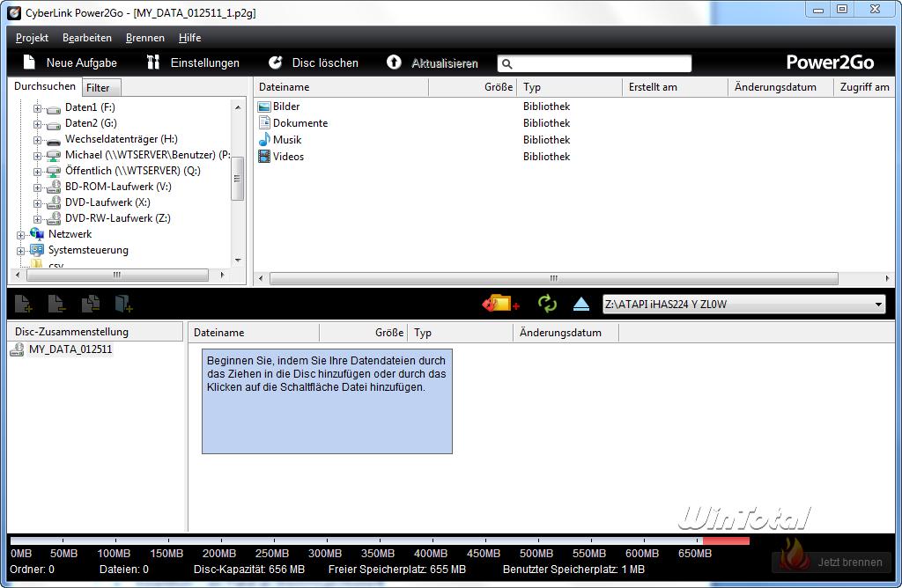Sort by the Dateiname column in browser
This screenshot has width=902, height=588.
tap(341, 87)
